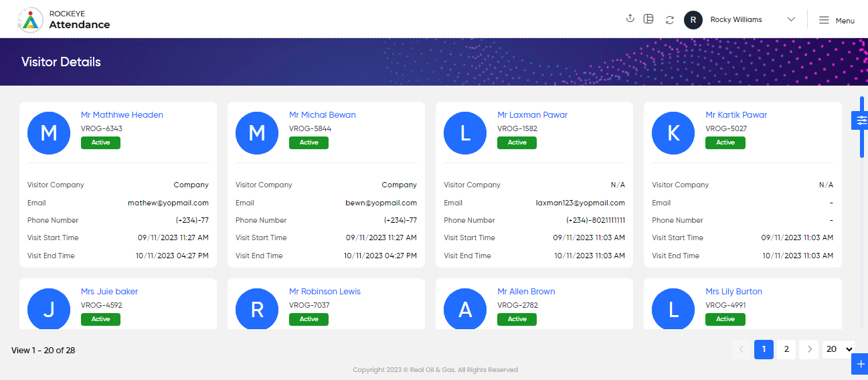Screen dimensions: 868x380
Task: Select visitor ID VROG-7037
Action: (309, 305)
